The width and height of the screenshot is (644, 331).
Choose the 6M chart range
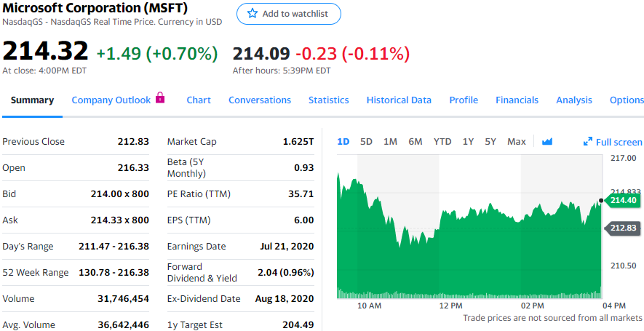(x=416, y=142)
